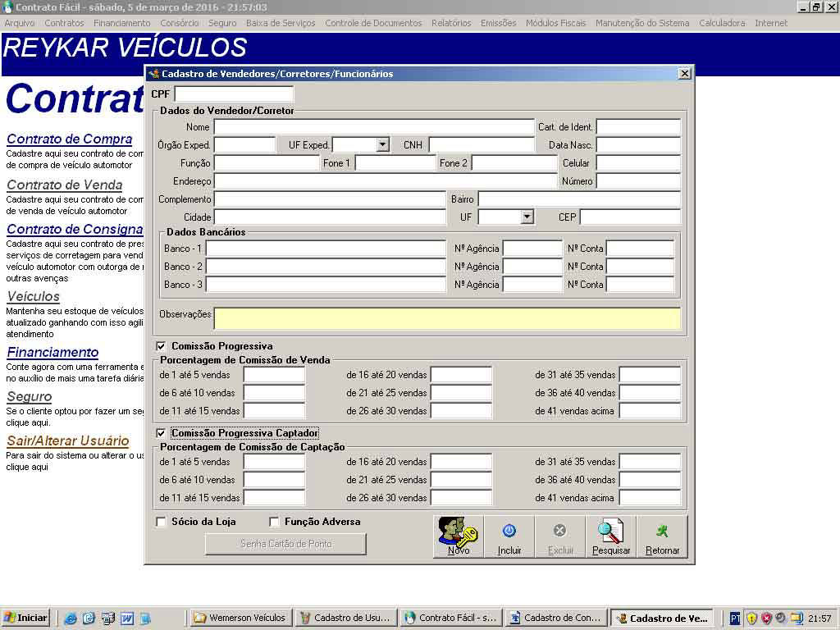
Task: Toggle the Comissão Progressiva Captador checkbox
Action: click(x=161, y=433)
